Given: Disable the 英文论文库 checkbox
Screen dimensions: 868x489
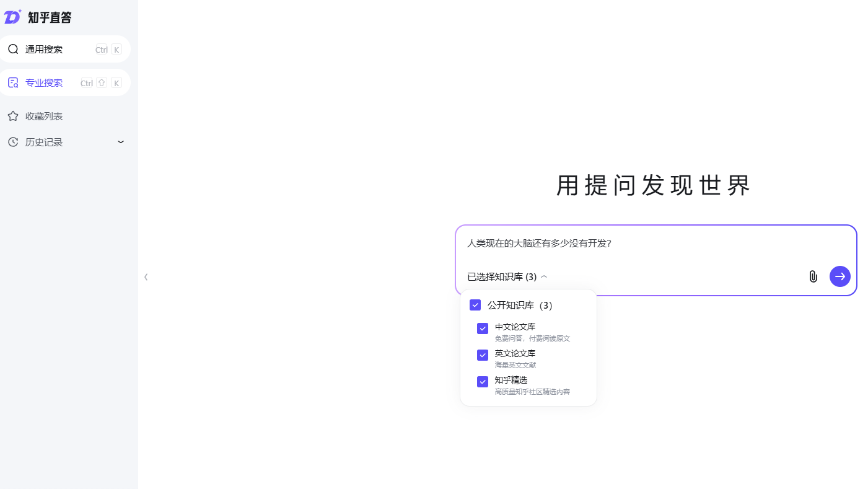Looking at the screenshot, I should pyautogui.click(x=483, y=355).
